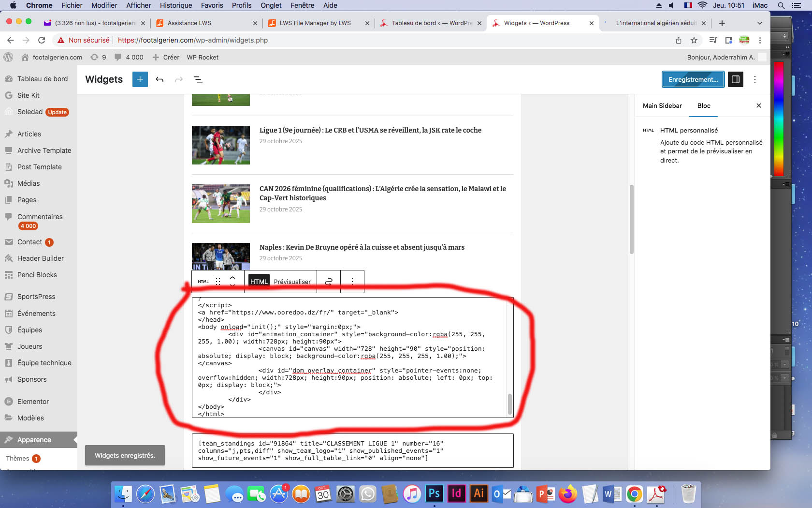Switch block to Prévisualiser mode
The height and width of the screenshot is (508, 812).
point(292,282)
